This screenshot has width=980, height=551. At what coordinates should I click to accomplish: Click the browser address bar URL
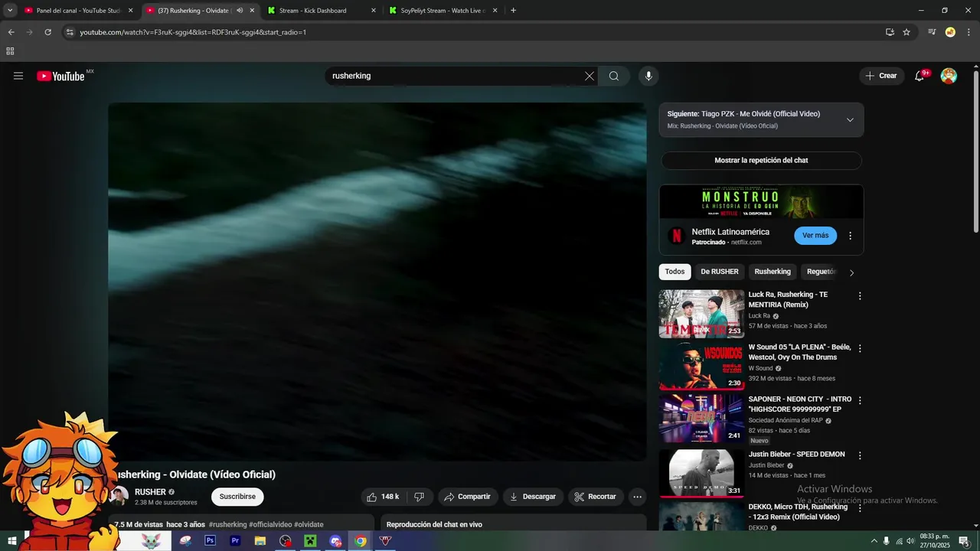(x=193, y=32)
